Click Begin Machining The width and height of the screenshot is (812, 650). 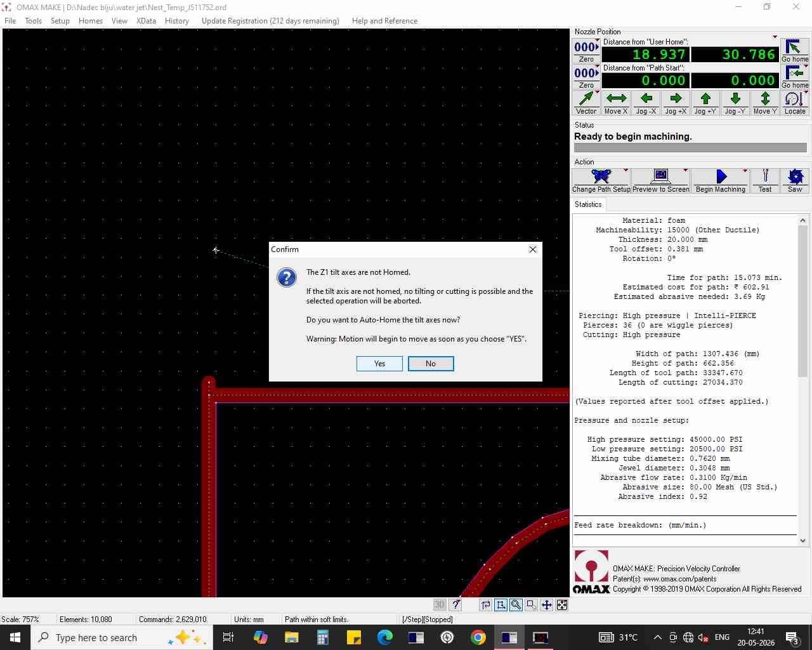(x=721, y=181)
